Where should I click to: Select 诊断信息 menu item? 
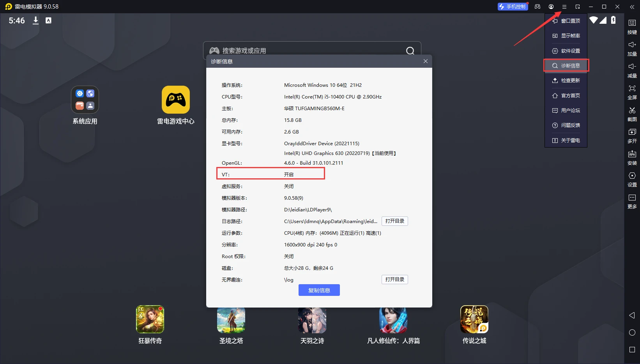(566, 65)
